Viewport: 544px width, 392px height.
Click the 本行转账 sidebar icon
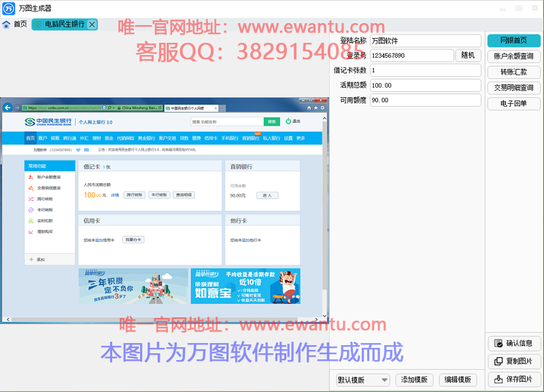31,210
